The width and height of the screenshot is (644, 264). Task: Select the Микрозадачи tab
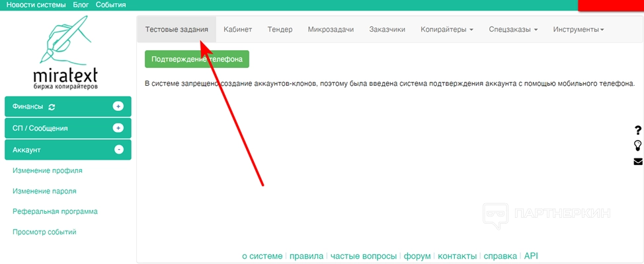coord(331,30)
